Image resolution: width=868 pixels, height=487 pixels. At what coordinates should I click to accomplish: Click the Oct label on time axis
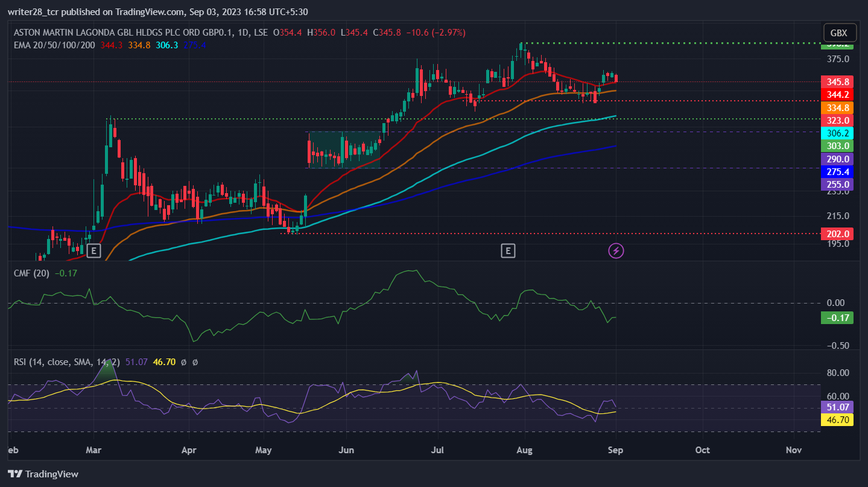(702, 450)
